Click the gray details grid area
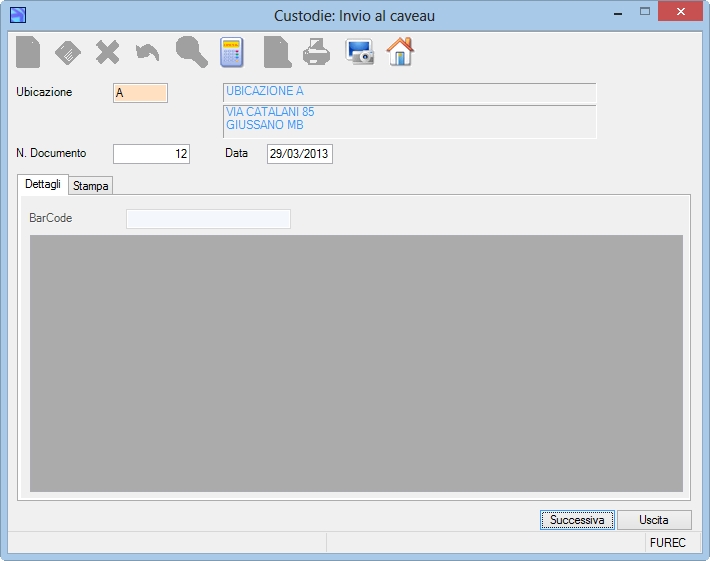The image size is (710, 561). tap(356, 363)
